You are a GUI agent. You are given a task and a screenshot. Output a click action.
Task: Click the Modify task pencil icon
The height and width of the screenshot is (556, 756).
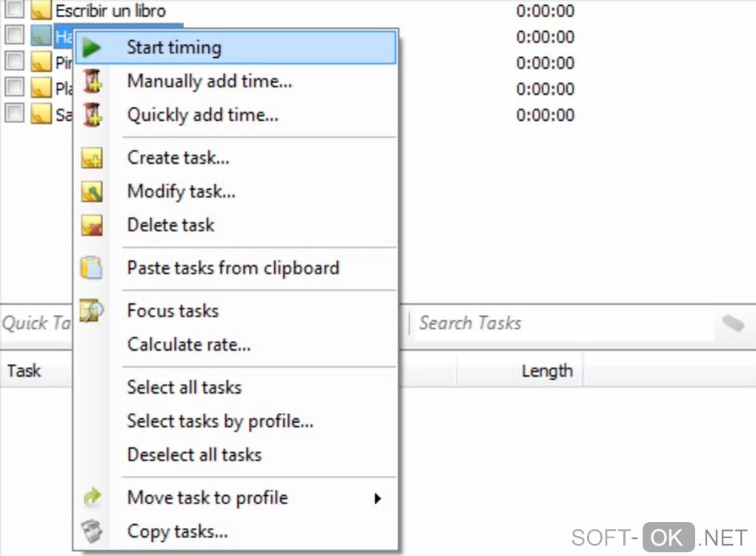[x=92, y=191]
